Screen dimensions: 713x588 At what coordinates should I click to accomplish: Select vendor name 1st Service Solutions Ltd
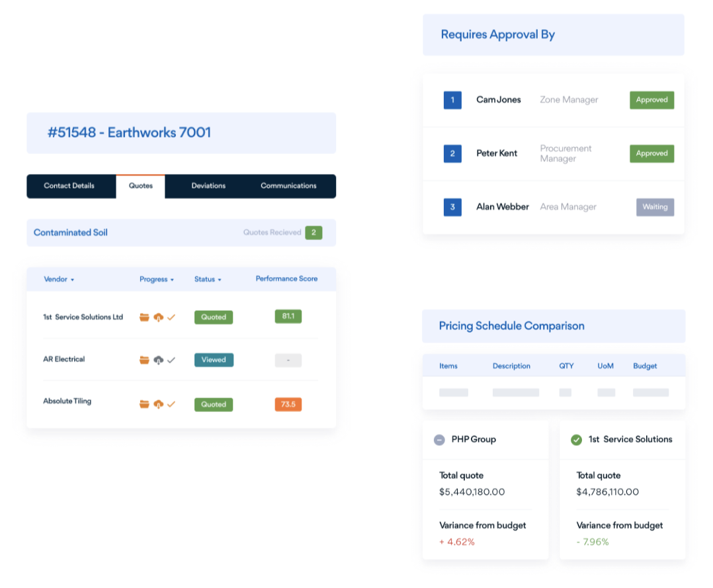[x=83, y=317]
